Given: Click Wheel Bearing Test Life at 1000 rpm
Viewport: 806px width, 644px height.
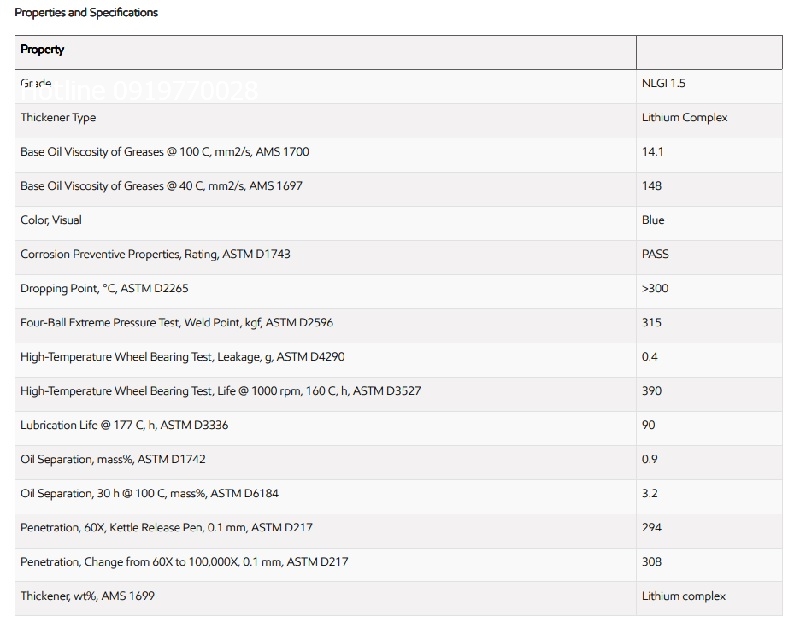Looking at the screenshot, I should click(220, 391).
